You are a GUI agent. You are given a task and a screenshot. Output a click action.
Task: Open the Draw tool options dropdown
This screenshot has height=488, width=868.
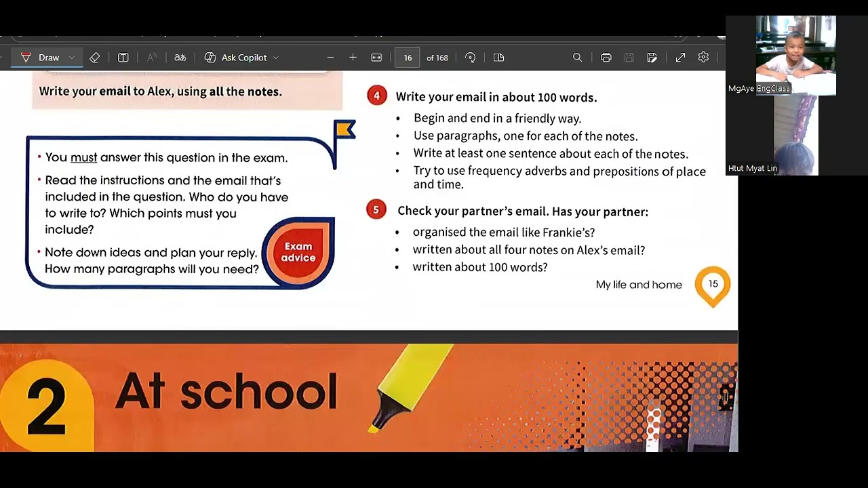point(71,58)
